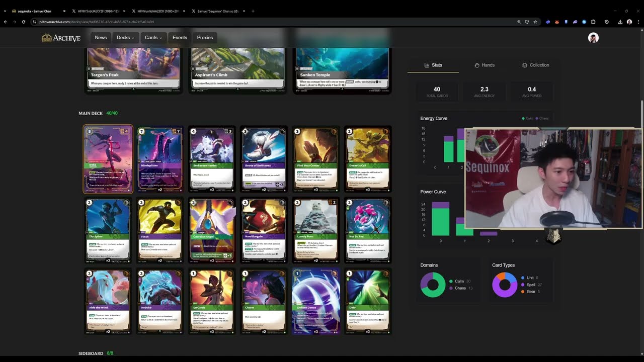This screenshot has height=362, width=644.
Task: Open the Mindsplitter card
Action: (160, 159)
